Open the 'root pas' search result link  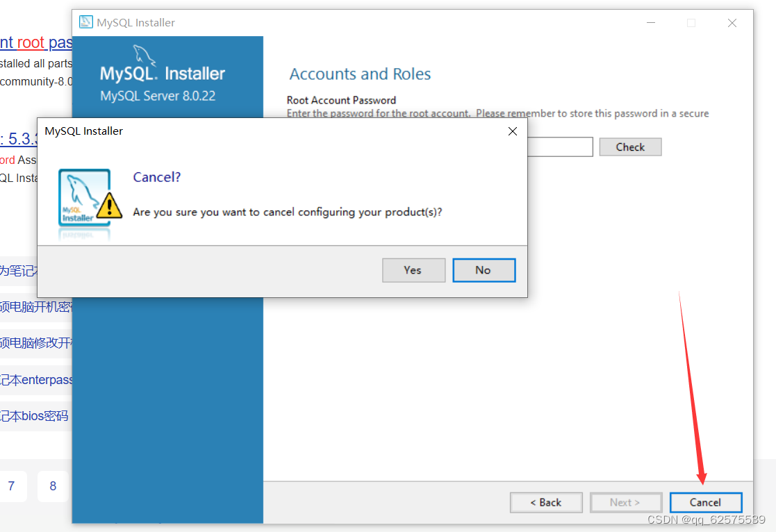[35, 42]
